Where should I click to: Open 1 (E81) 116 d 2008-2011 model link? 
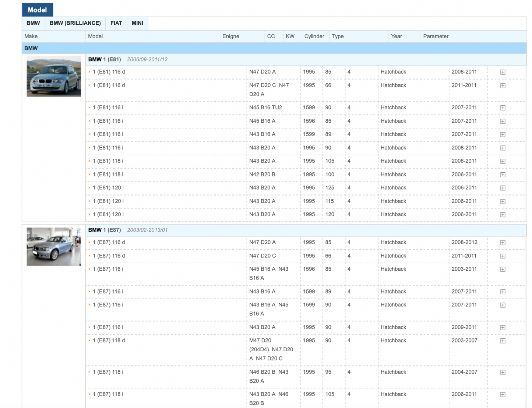coord(109,72)
